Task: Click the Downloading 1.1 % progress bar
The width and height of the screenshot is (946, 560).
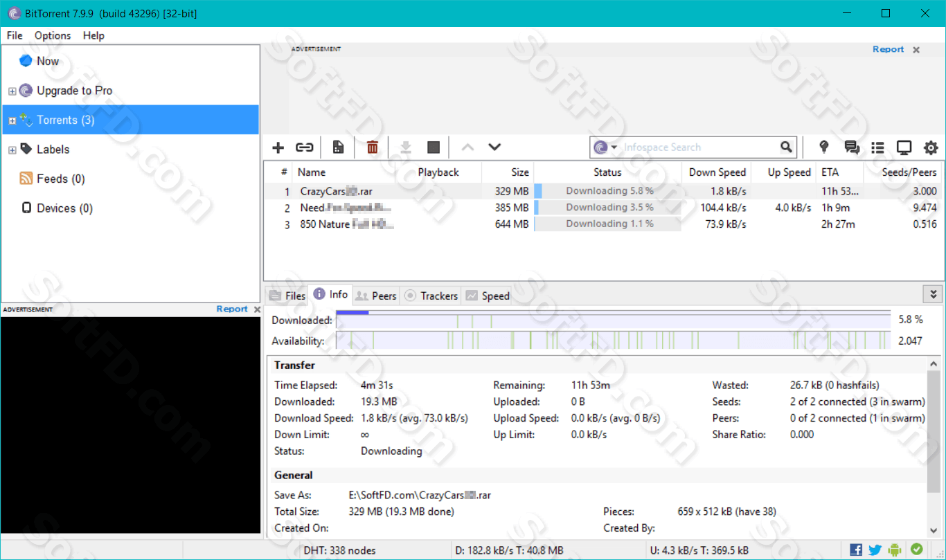Action: [x=607, y=224]
